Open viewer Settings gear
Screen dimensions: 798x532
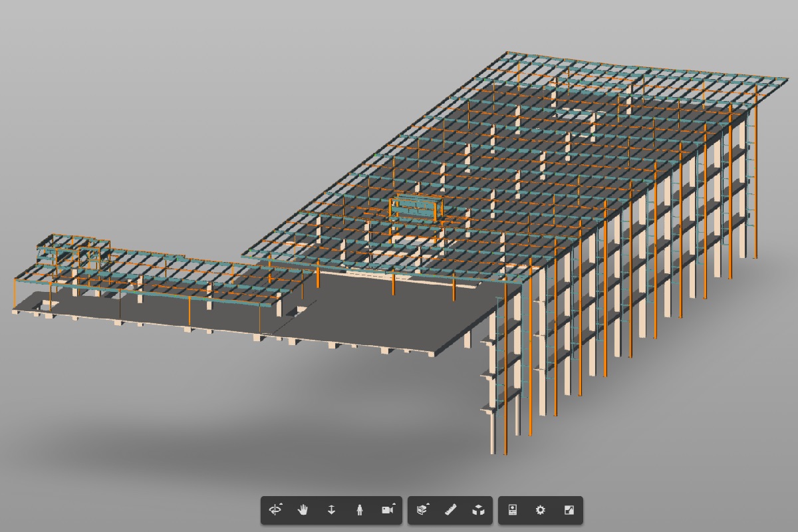click(541, 510)
